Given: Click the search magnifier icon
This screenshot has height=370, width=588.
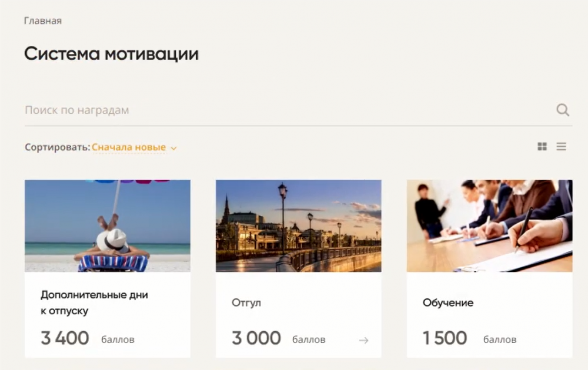Looking at the screenshot, I should [x=563, y=110].
